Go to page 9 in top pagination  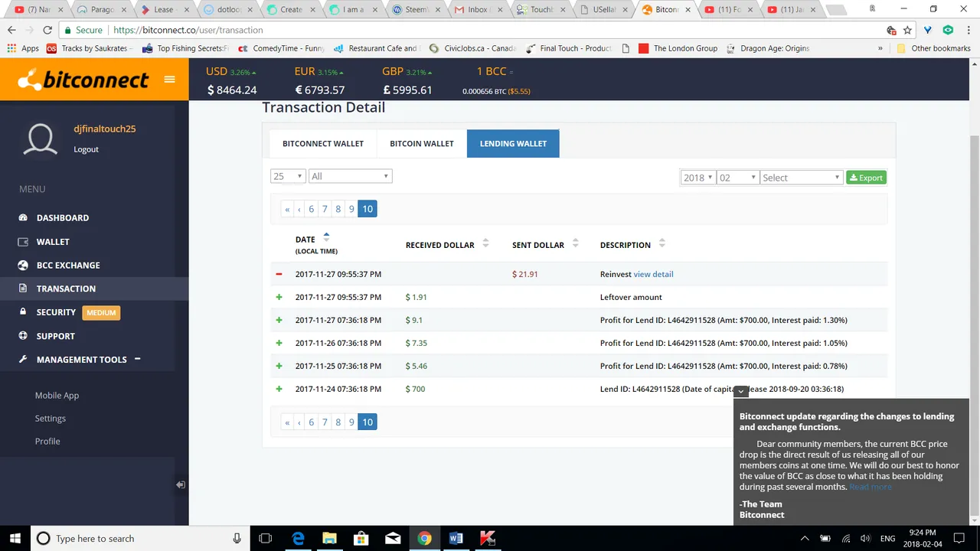[351, 209]
